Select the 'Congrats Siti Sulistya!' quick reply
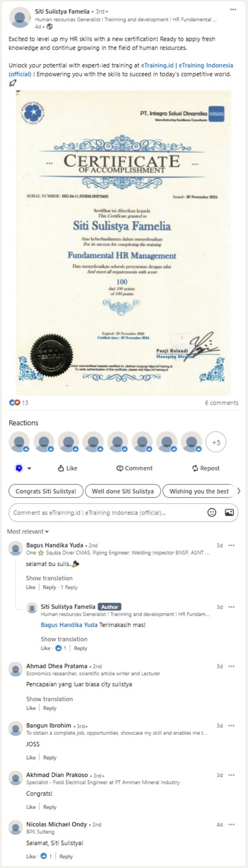This screenshot has height=868, width=248. pyautogui.click(x=46, y=491)
